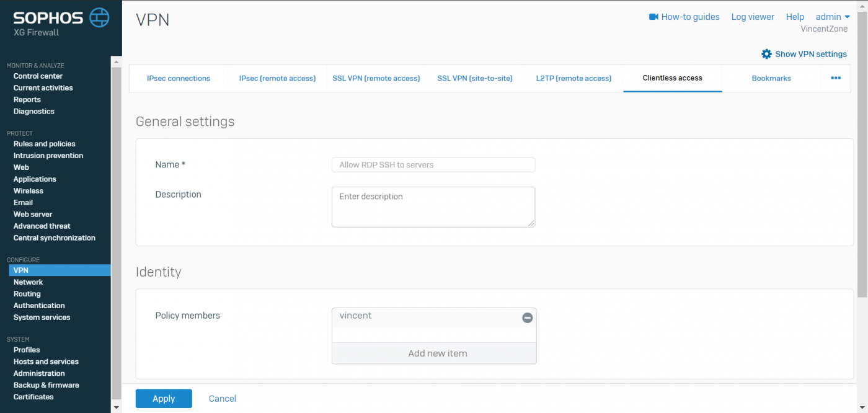This screenshot has width=868, height=413.
Task: Open System services
Action: (42, 318)
